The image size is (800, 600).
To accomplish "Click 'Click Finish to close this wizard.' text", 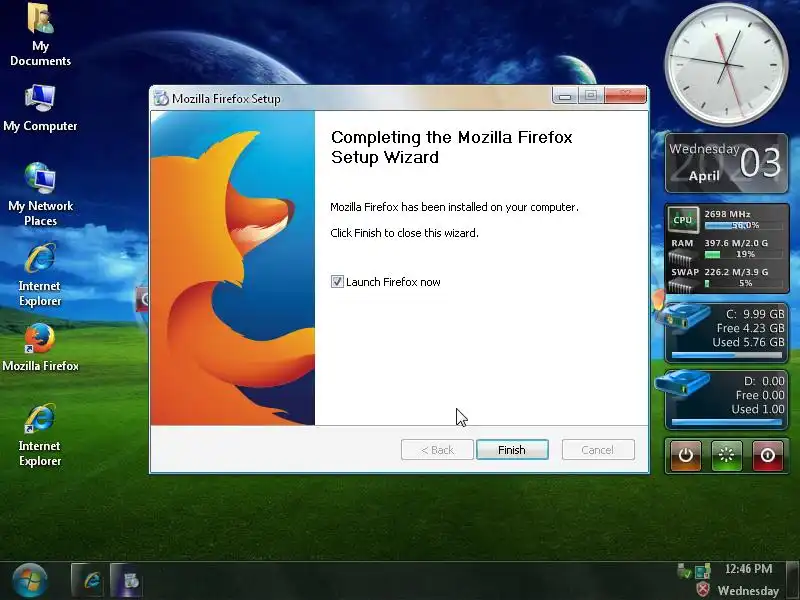I will click(404, 233).
